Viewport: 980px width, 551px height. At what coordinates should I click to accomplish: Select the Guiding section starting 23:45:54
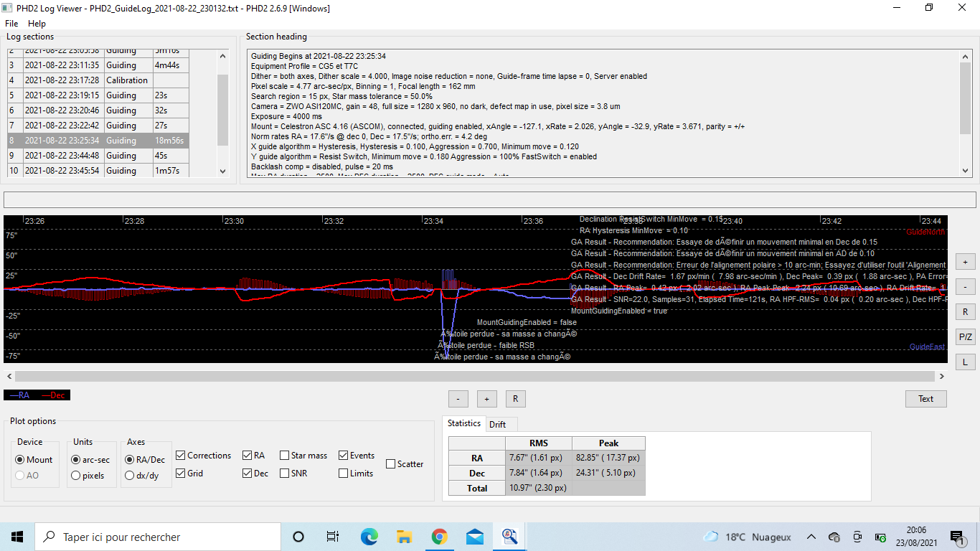pyautogui.click(x=98, y=171)
